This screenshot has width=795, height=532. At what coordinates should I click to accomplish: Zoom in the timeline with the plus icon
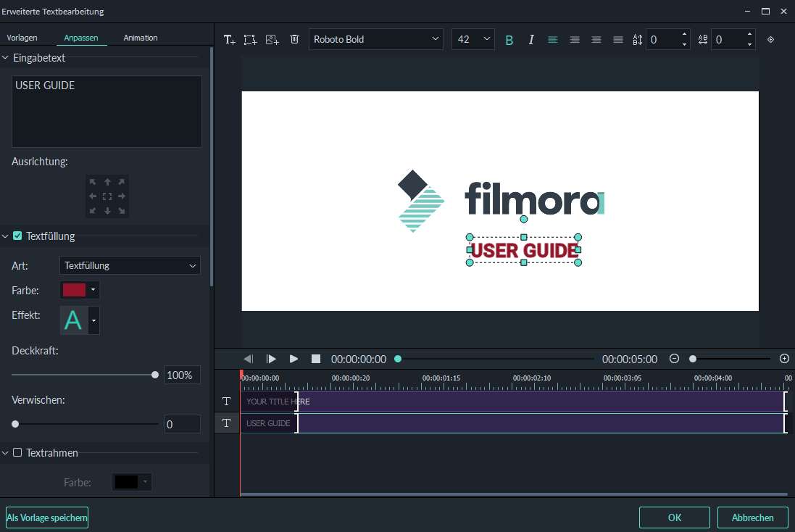(x=784, y=359)
